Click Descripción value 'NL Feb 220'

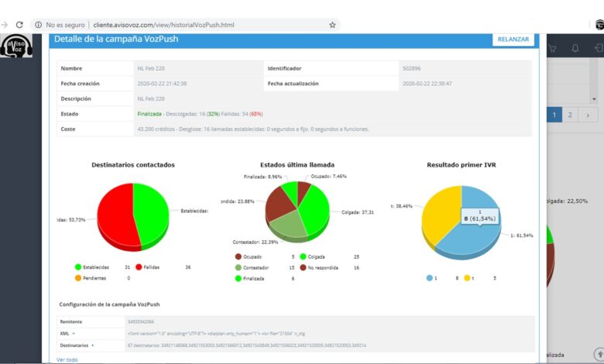pyautogui.click(x=151, y=99)
